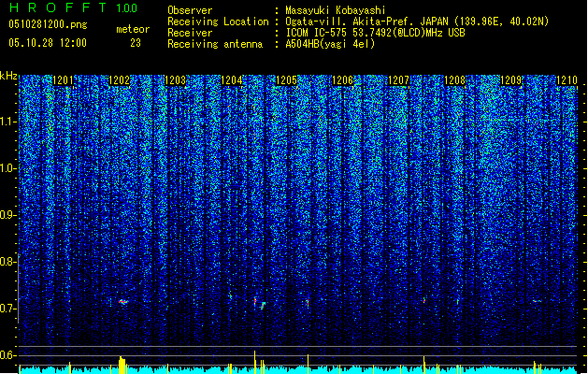Click the Receiving Location value text
Screen dimensions: 588x374
click(417, 22)
